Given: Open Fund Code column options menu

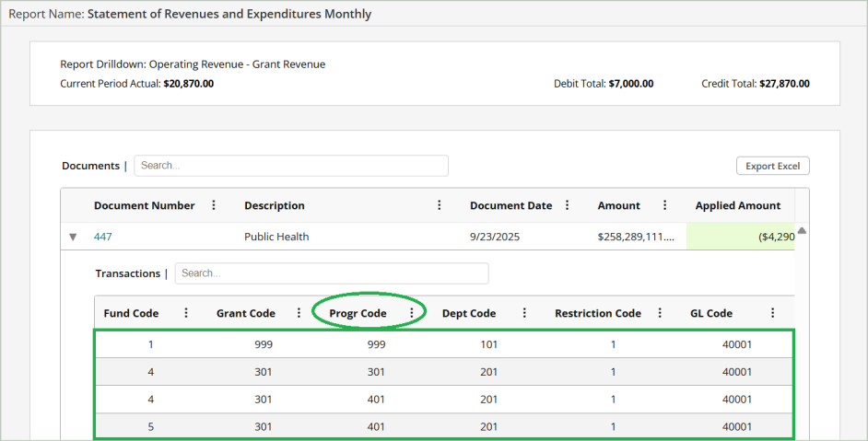Looking at the screenshot, I should pyautogui.click(x=186, y=313).
